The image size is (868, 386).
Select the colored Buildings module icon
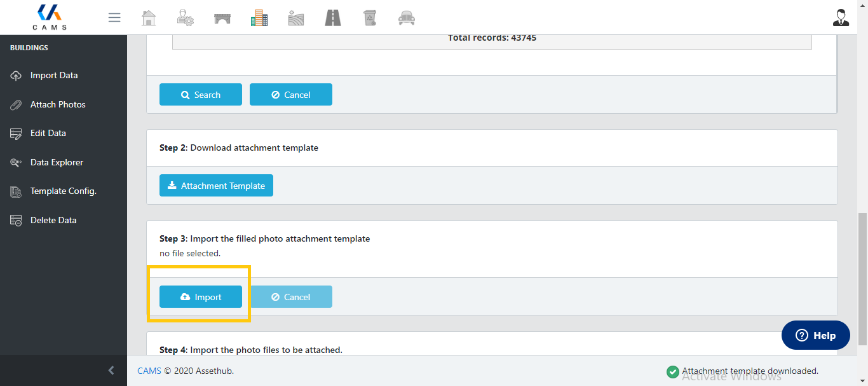tap(259, 18)
